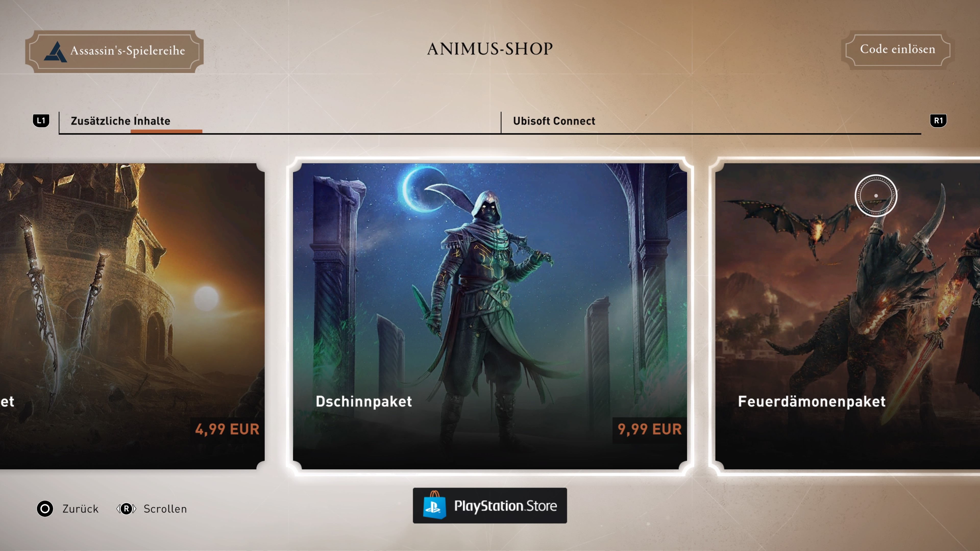Click the L1 bumper icon
980x551 pixels.
tap(41, 121)
